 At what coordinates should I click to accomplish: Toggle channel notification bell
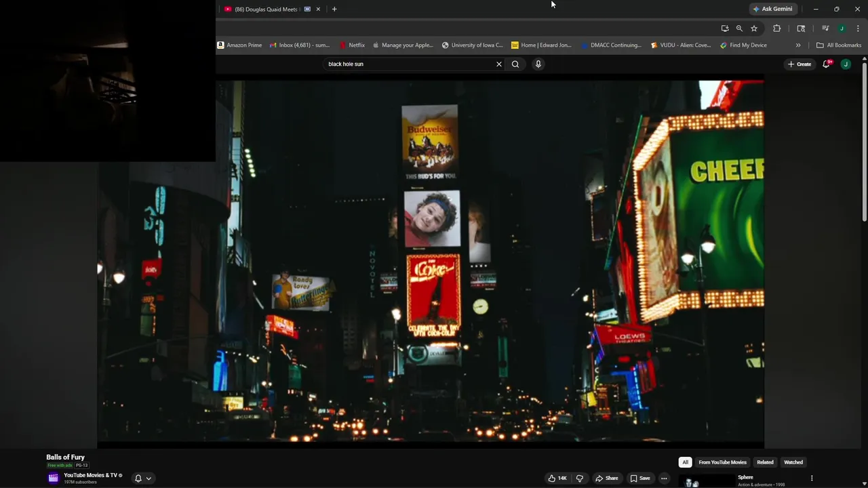[138, 479]
